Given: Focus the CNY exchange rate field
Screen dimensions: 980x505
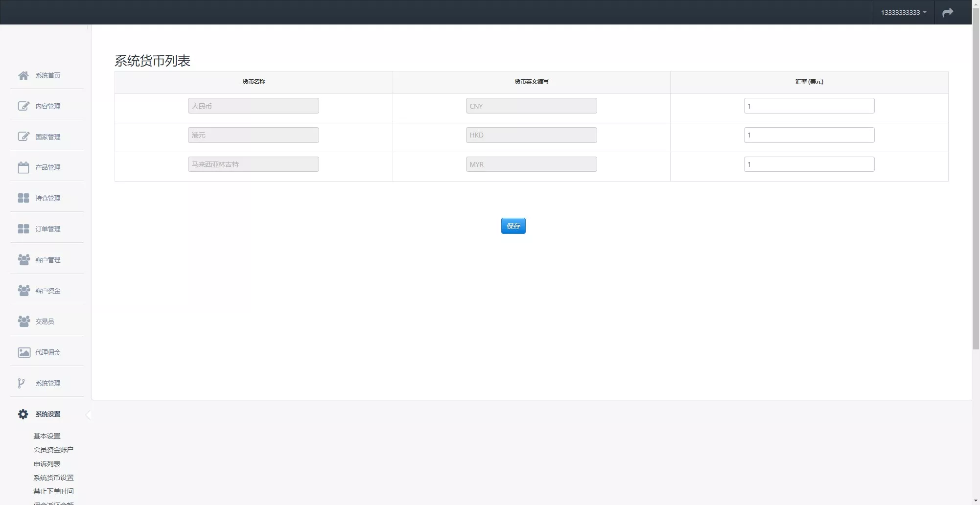Looking at the screenshot, I should (809, 106).
